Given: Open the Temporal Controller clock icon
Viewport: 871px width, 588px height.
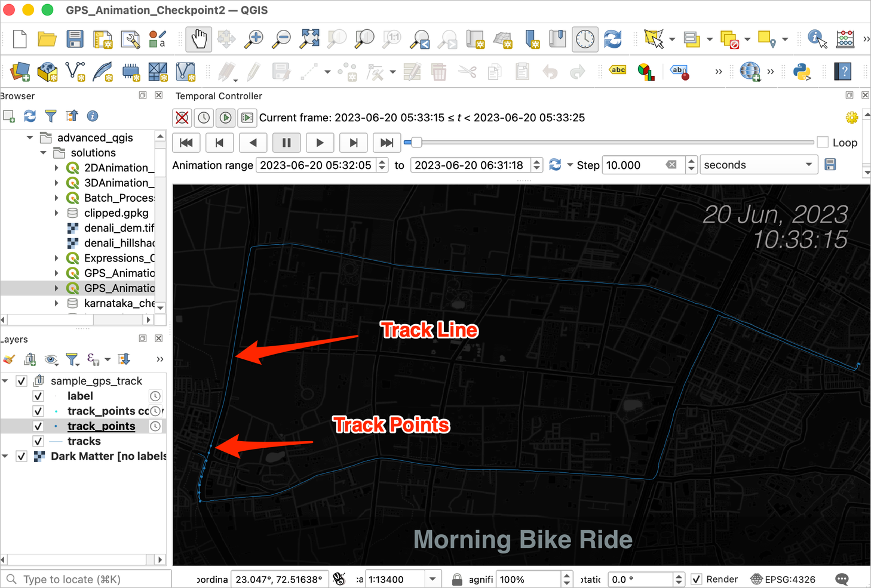Looking at the screenshot, I should [585, 39].
